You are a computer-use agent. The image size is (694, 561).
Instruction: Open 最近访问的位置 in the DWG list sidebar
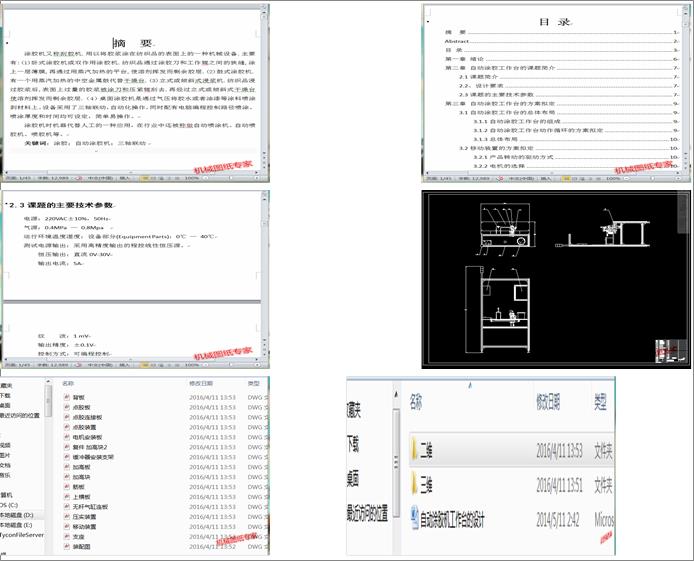[19, 415]
